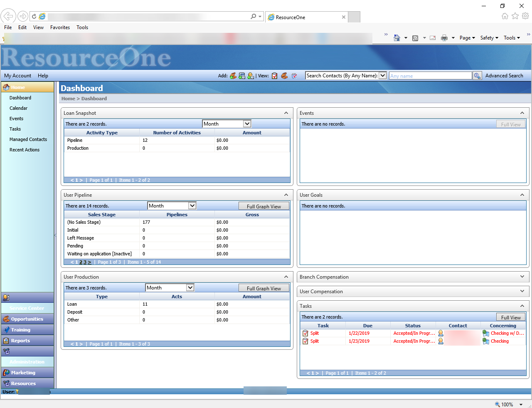Open the Search Contacts type dropdown
This screenshot has width=532, height=408.
[382, 76]
